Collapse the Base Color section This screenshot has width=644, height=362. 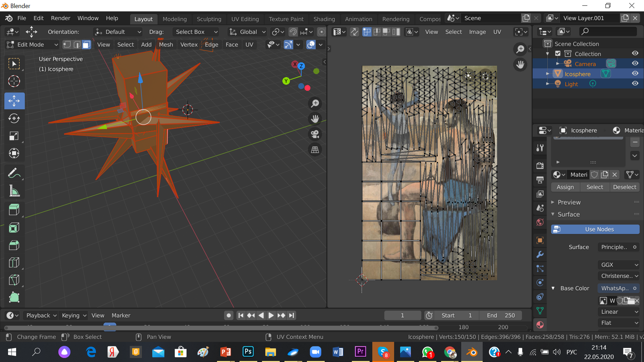pyautogui.click(x=554, y=288)
